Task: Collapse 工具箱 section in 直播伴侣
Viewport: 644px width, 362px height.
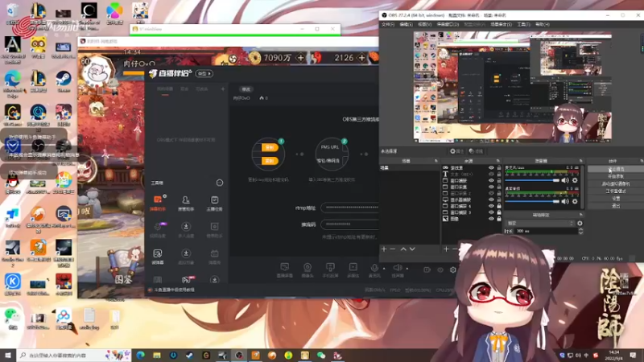Action: pyautogui.click(x=220, y=183)
